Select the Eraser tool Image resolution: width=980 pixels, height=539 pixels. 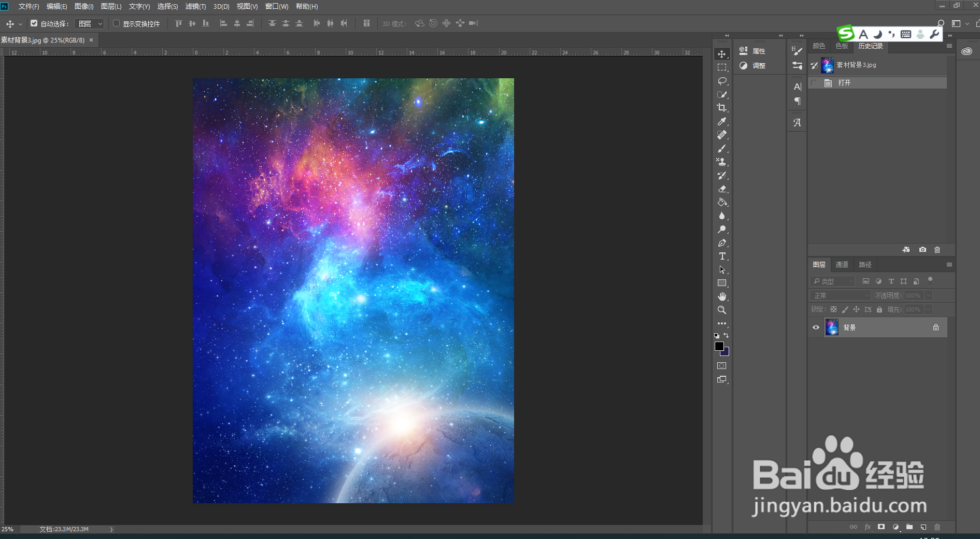722,189
